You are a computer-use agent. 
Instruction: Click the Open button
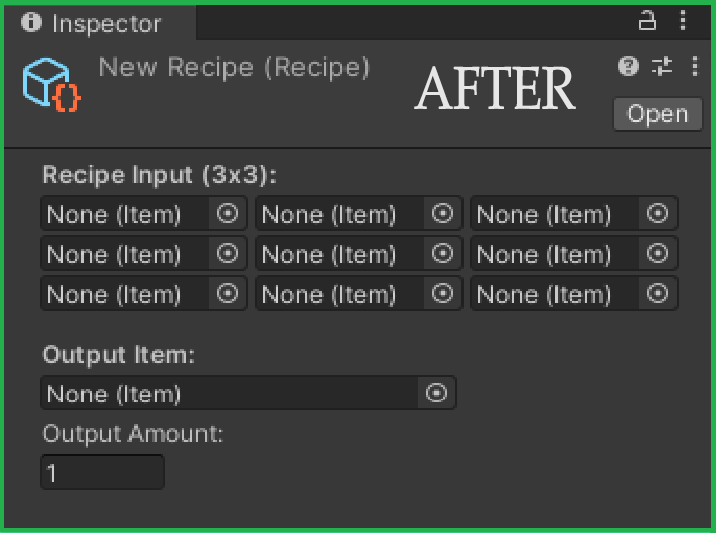pos(657,114)
